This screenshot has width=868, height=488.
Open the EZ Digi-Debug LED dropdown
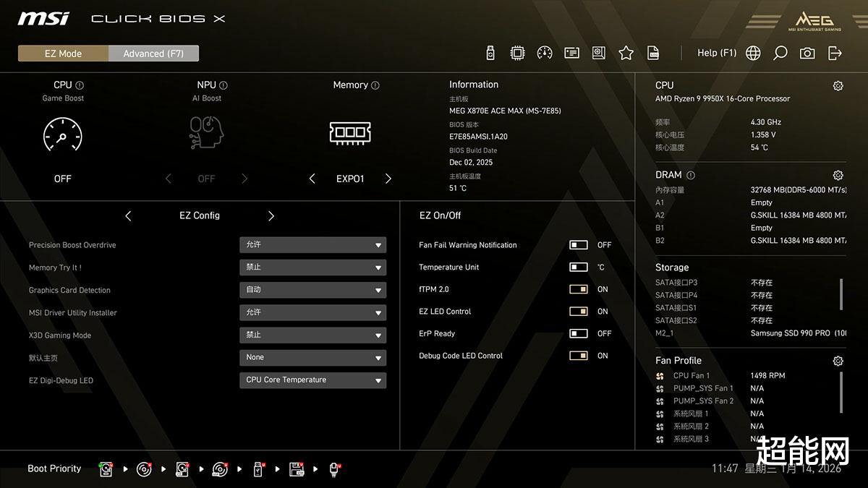[312, 380]
